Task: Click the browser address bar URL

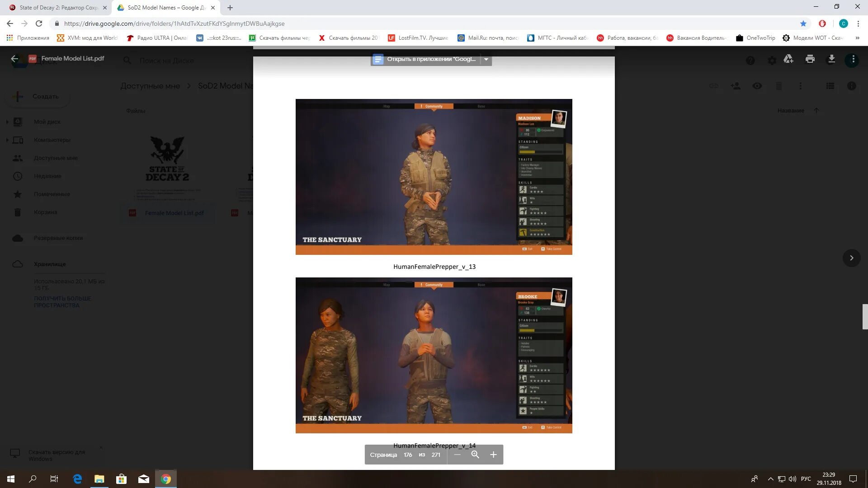Action: [174, 23]
